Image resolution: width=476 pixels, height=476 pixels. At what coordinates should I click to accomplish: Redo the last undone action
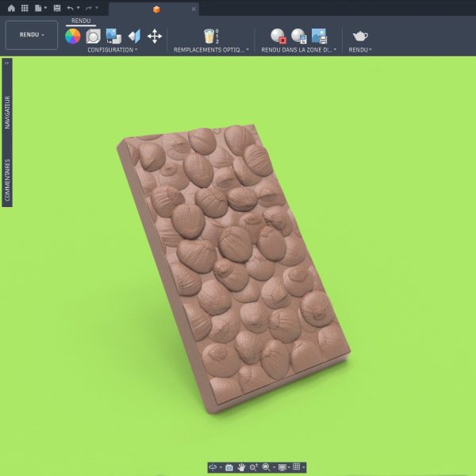[x=89, y=8]
